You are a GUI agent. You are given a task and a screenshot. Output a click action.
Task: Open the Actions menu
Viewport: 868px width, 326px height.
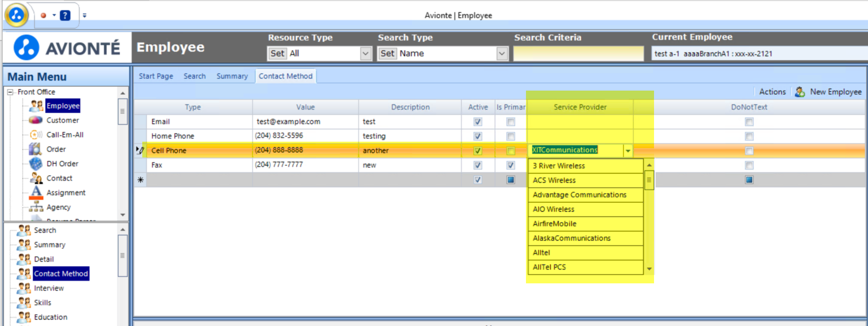[772, 92]
